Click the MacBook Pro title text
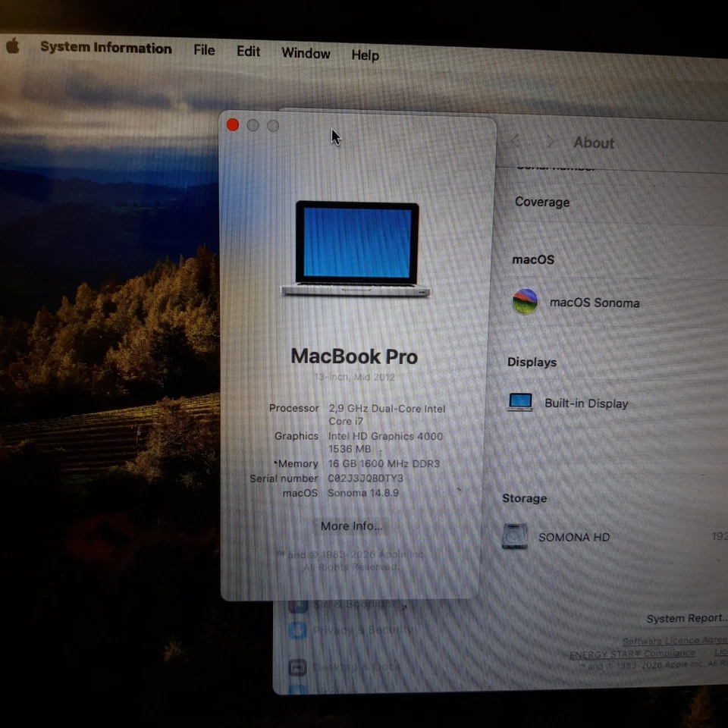This screenshot has width=728, height=728. coord(354,356)
